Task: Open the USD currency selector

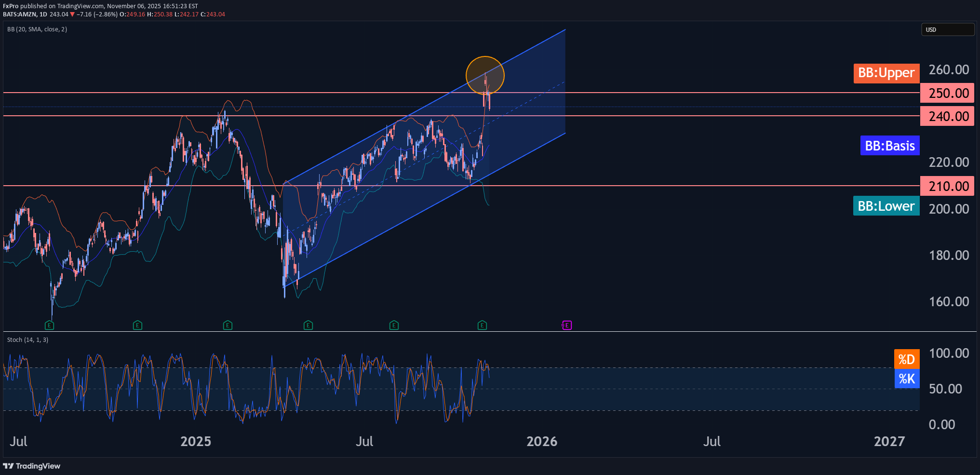Action: [947, 29]
